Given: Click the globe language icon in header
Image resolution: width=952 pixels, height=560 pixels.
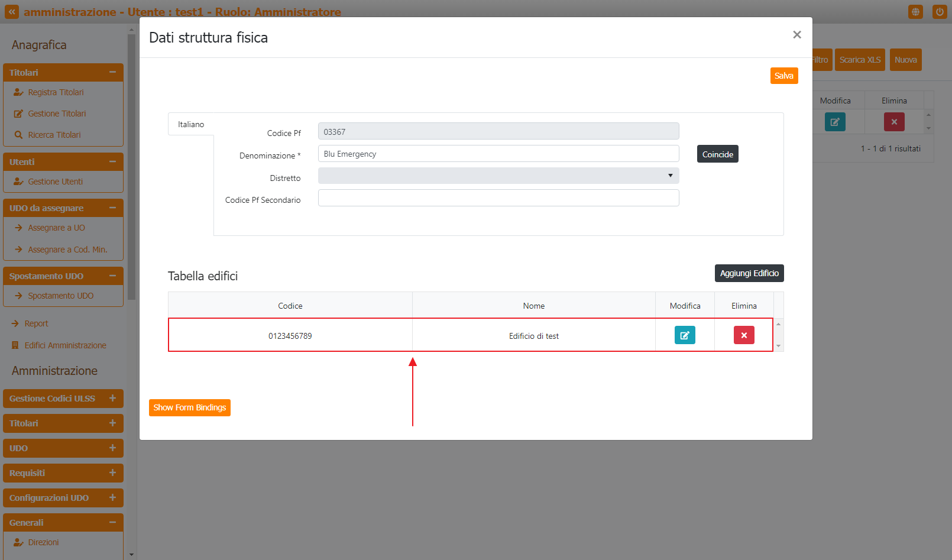Looking at the screenshot, I should click(x=915, y=12).
